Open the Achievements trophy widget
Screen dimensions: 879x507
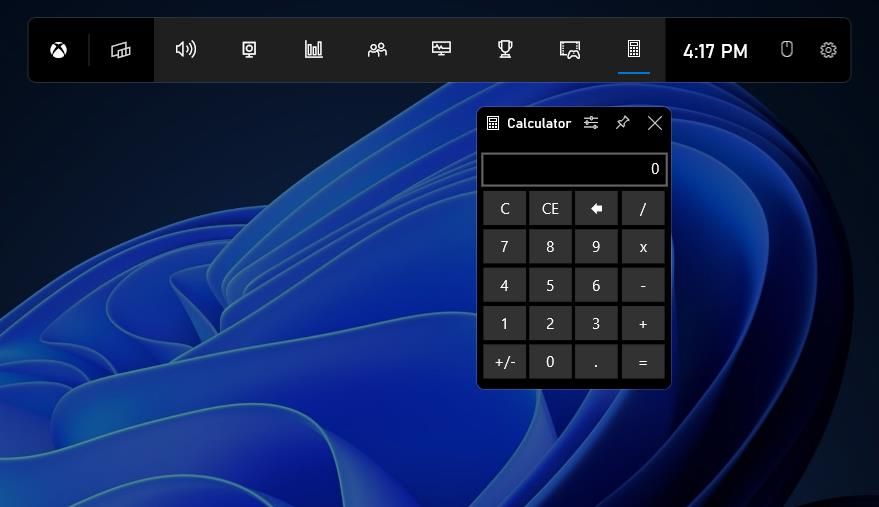click(505, 49)
